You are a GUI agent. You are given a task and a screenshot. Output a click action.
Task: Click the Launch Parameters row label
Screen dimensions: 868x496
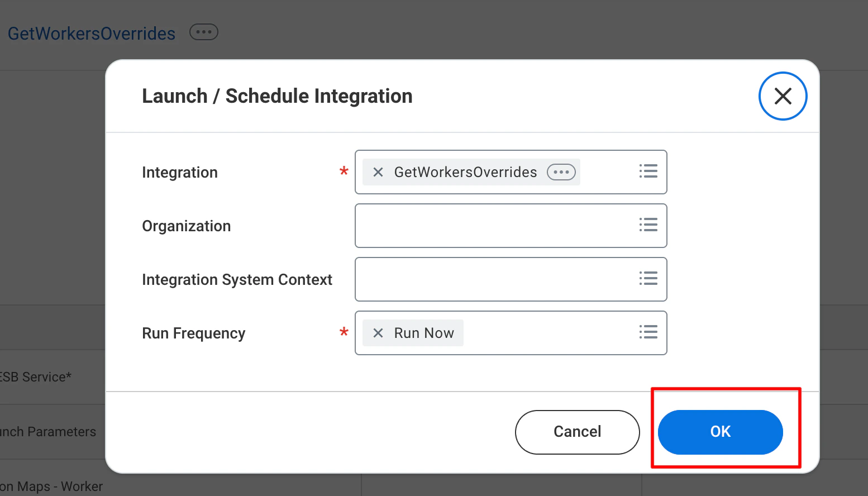(x=48, y=432)
